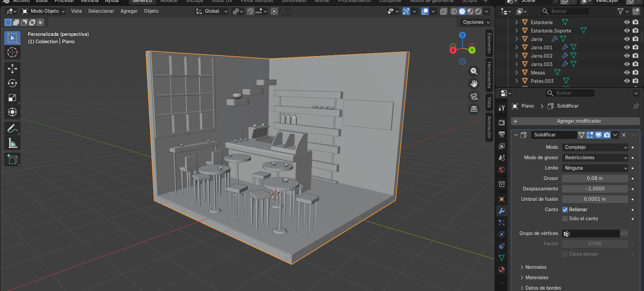
Task: Remove the Solidificar modifier with X
Action: pos(624,135)
